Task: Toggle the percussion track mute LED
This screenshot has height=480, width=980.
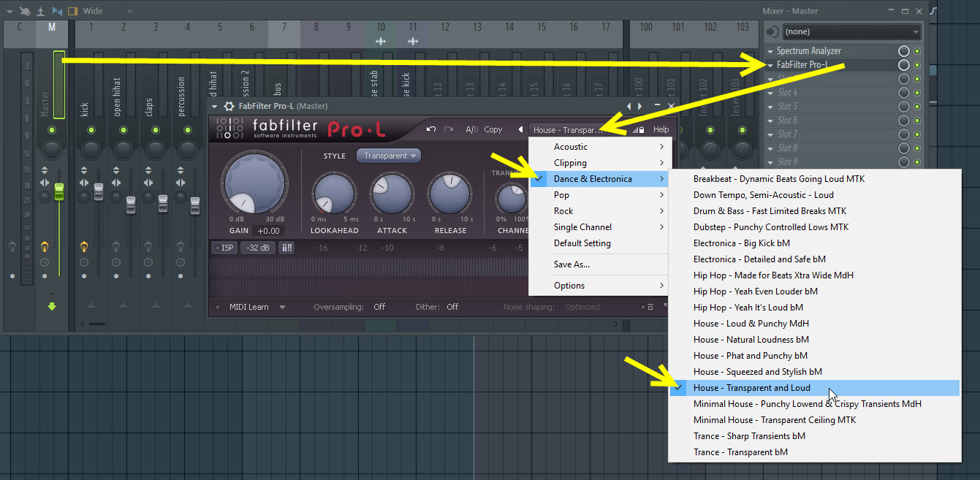Action: 187,130
